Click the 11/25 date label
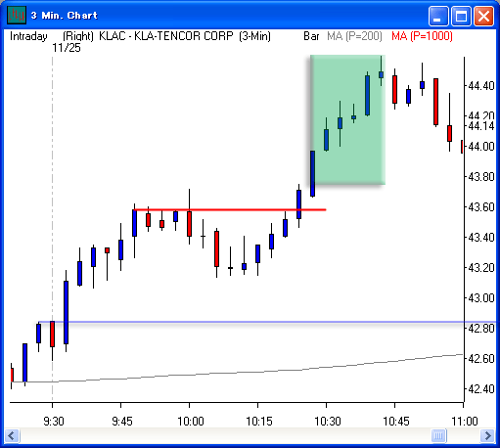This screenshot has height=448, width=500. point(67,48)
